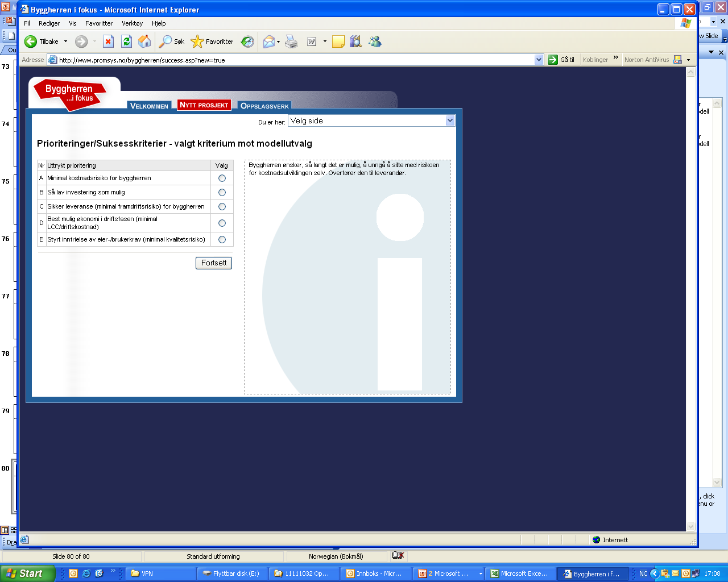The width and height of the screenshot is (728, 582).
Task: Click the yellow note Discuss icon
Action: click(338, 41)
